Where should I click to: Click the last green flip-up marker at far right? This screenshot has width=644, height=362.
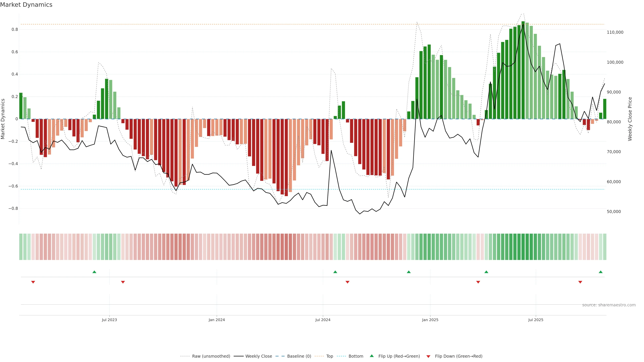(x=601, y=272)
